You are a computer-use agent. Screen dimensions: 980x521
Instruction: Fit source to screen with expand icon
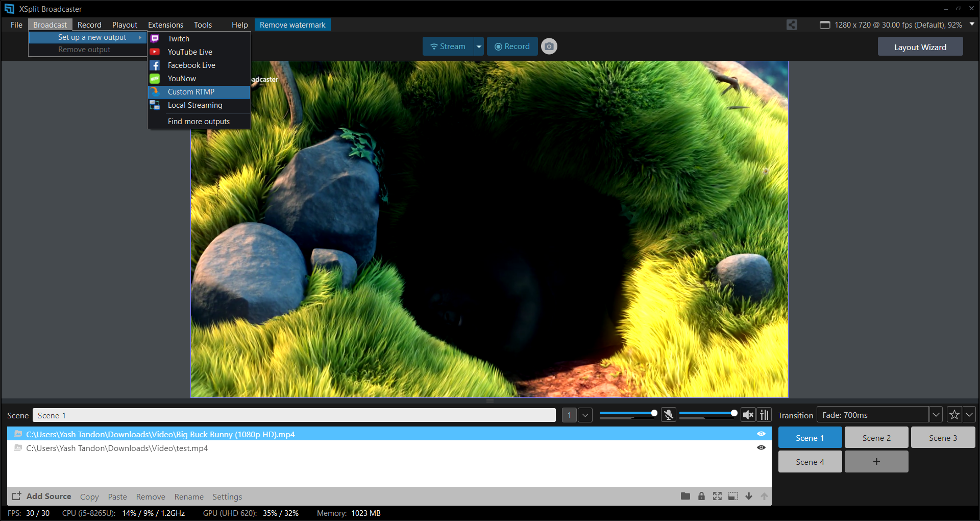pyautogui.click(x=717, y=496)
